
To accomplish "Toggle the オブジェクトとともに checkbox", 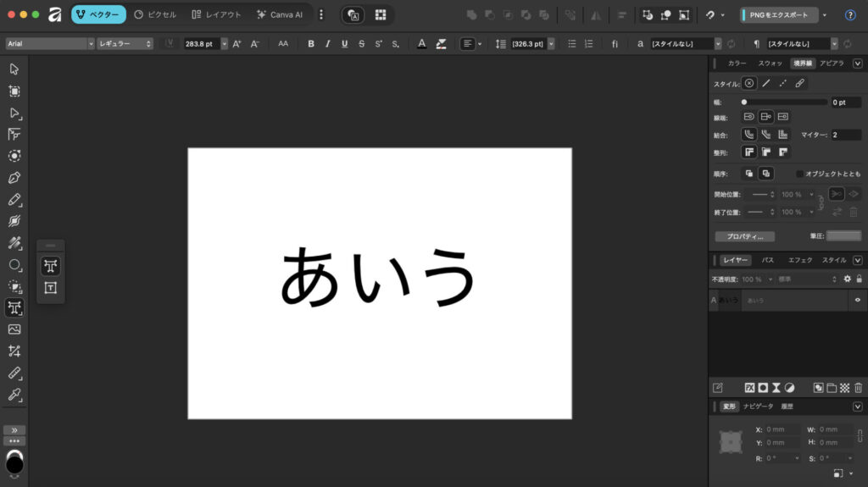I will 799,174.
